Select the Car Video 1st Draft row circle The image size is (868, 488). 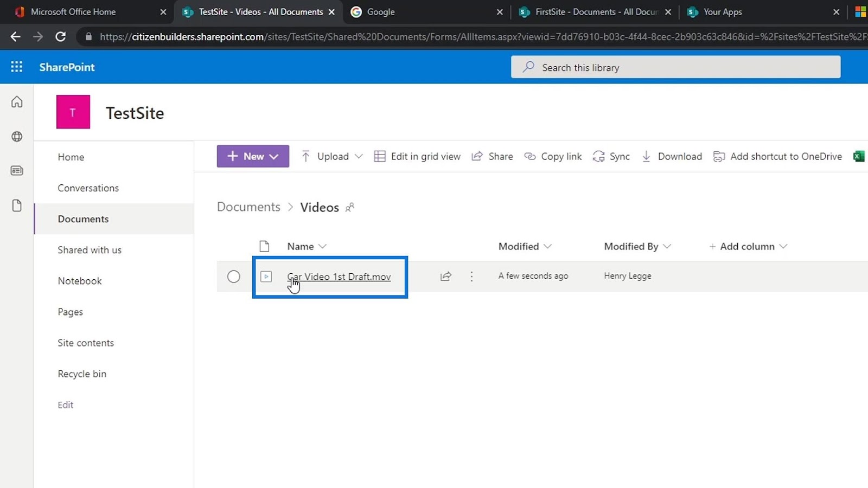(x=234, y=277)
